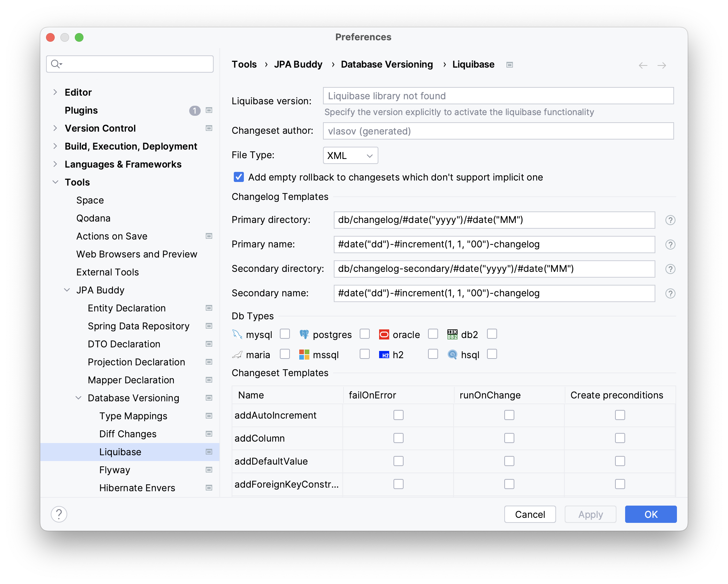728x584 pixels.
Task: Open the Type Mappings settings
Action: [133, 416]
